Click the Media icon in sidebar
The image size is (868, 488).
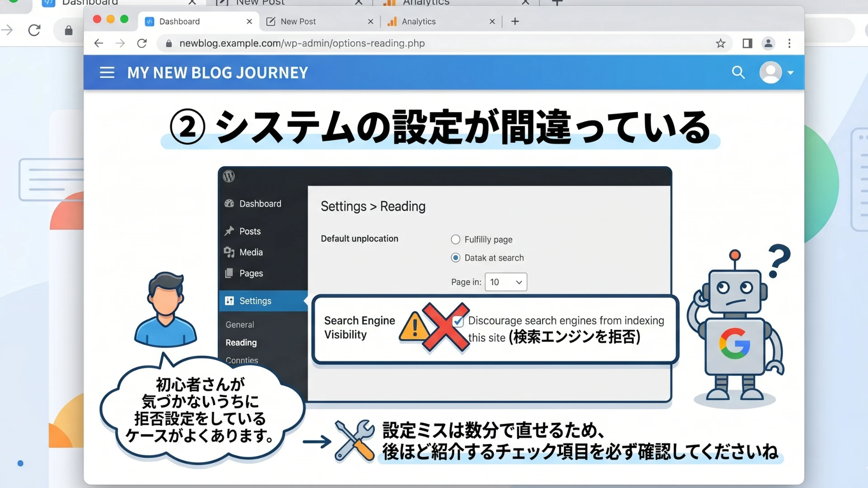pyautogui.click(x=229, y=252)
